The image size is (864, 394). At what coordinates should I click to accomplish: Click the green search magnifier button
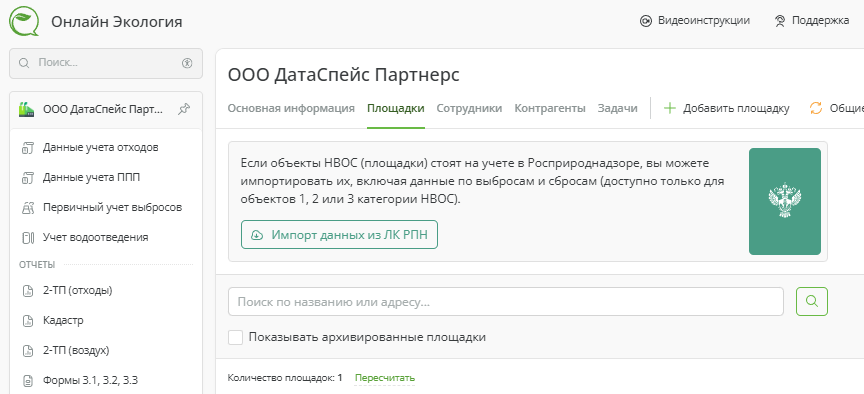812,301
